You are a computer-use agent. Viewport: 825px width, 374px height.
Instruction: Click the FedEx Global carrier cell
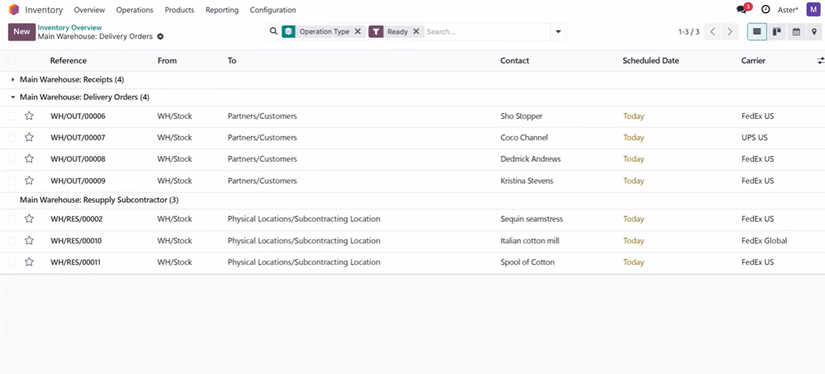click(764, 240)
